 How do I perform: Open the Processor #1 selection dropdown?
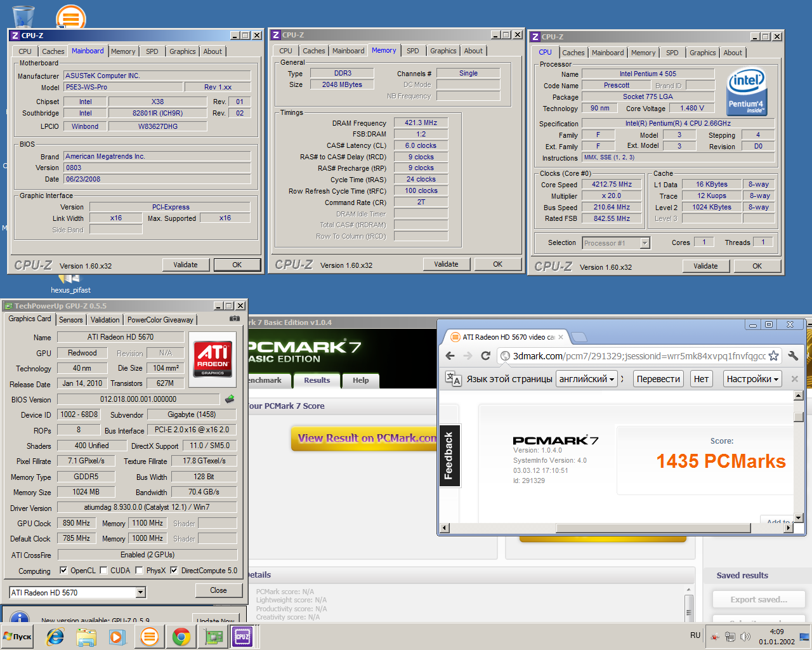coord(645,243)
